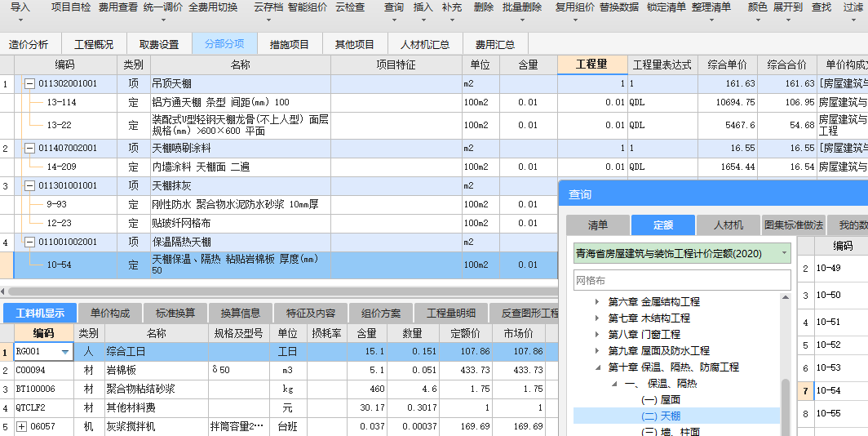Screen dimensions: 868x436
Task: Switch to 人材机汇总 tab
Action: tap(425, 44)
